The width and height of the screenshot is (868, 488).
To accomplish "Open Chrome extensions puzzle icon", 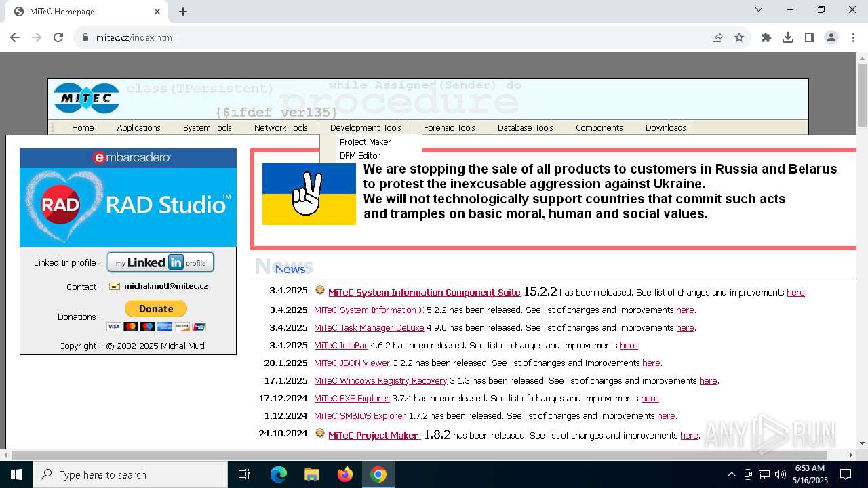I will (x=766, y=37).
